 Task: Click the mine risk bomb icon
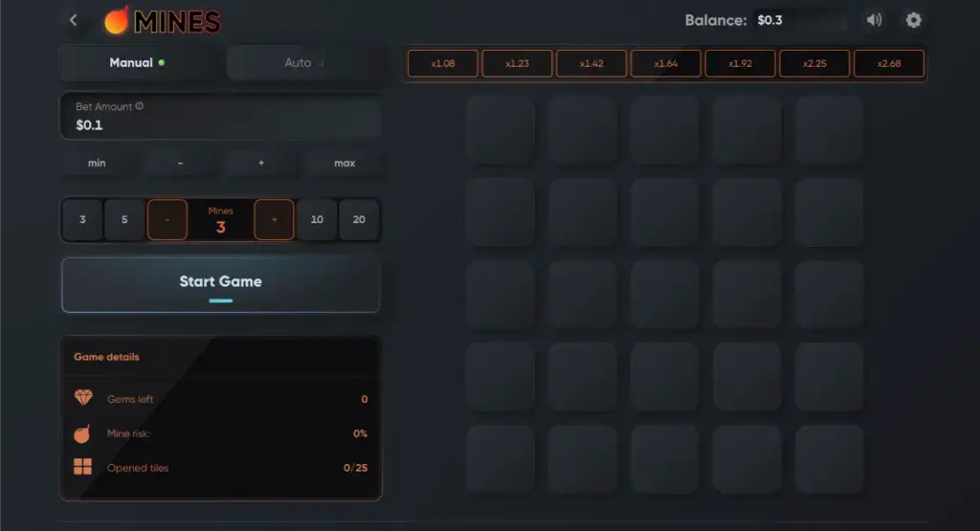coord(83,433)
